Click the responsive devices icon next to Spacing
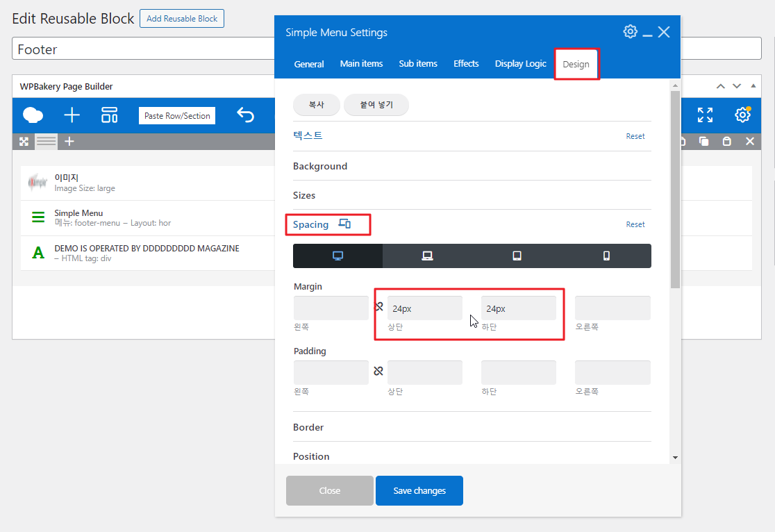Image resolution: width=775 pixels, height=532 pixels. point(344,224)
